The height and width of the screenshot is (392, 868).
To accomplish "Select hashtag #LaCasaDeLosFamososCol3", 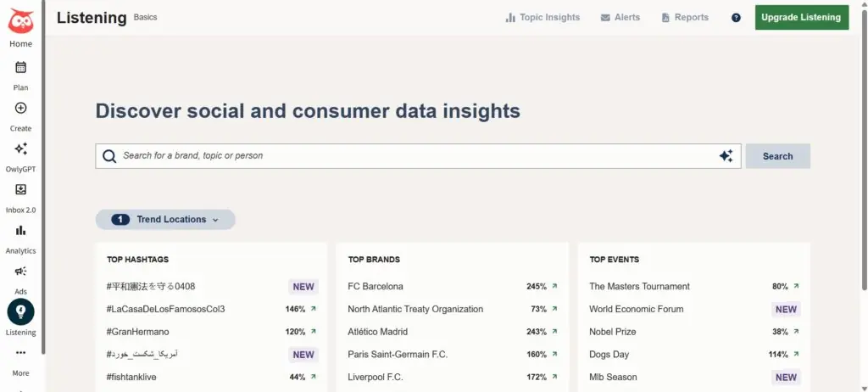I will point(165,309).
